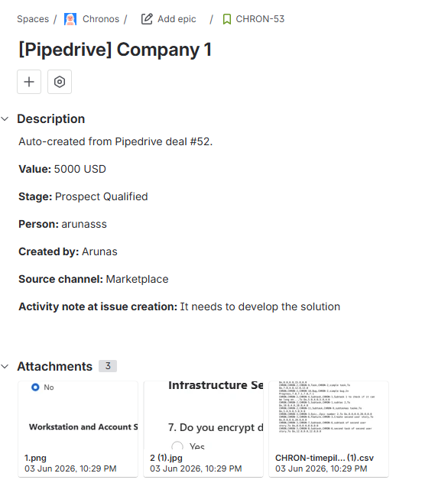Click the green CHRON-53 bookmark icon
The height and width of the screenshot is (483, 448).
point(227,19)
